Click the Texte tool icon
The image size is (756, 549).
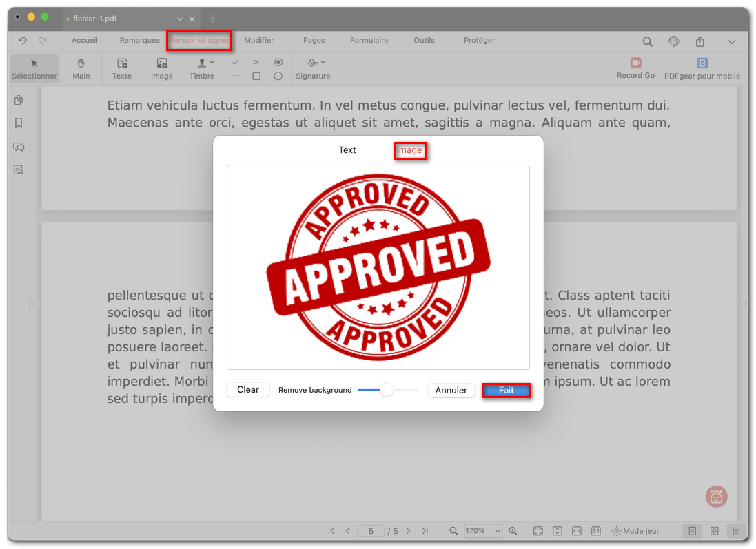coord(122,63)
